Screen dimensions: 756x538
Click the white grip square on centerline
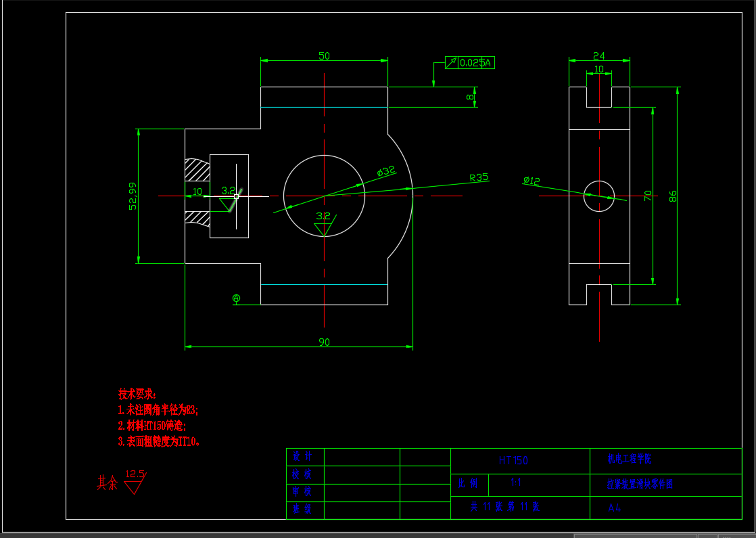click(236, 196)
